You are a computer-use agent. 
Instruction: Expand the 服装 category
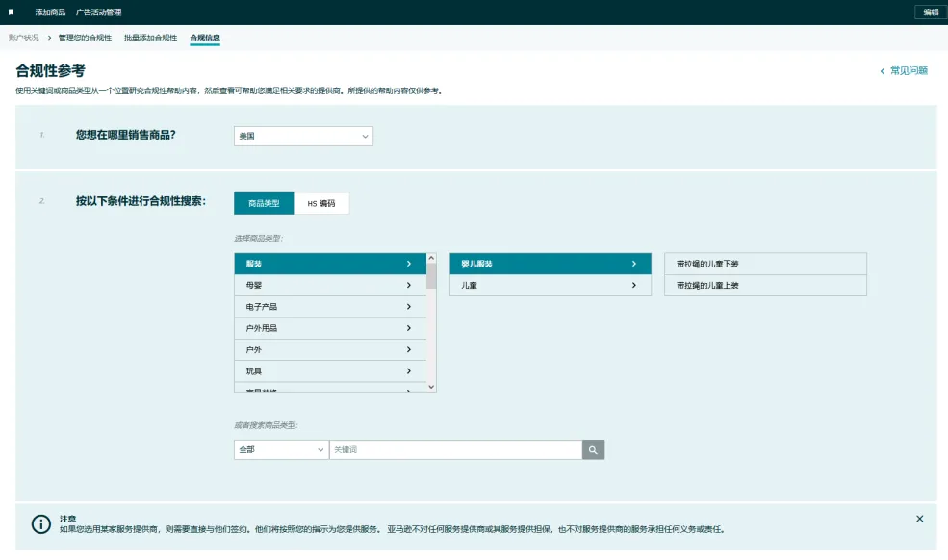[330, 263]
